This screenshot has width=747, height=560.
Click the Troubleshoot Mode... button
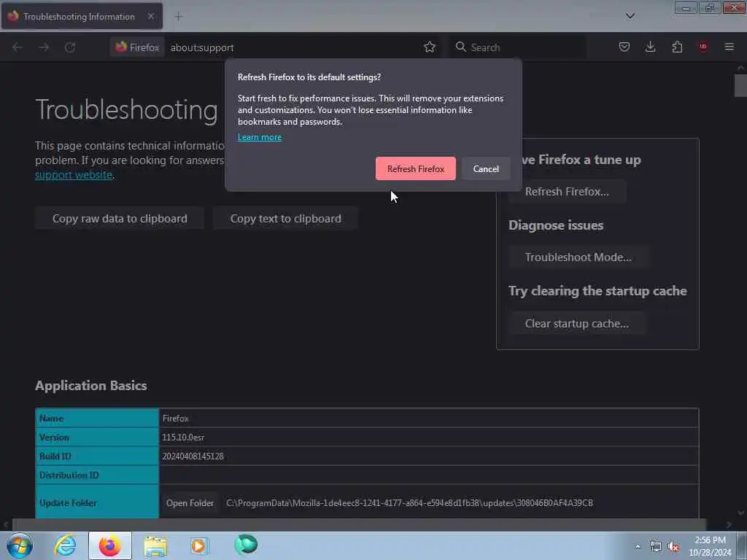(578, 257)
